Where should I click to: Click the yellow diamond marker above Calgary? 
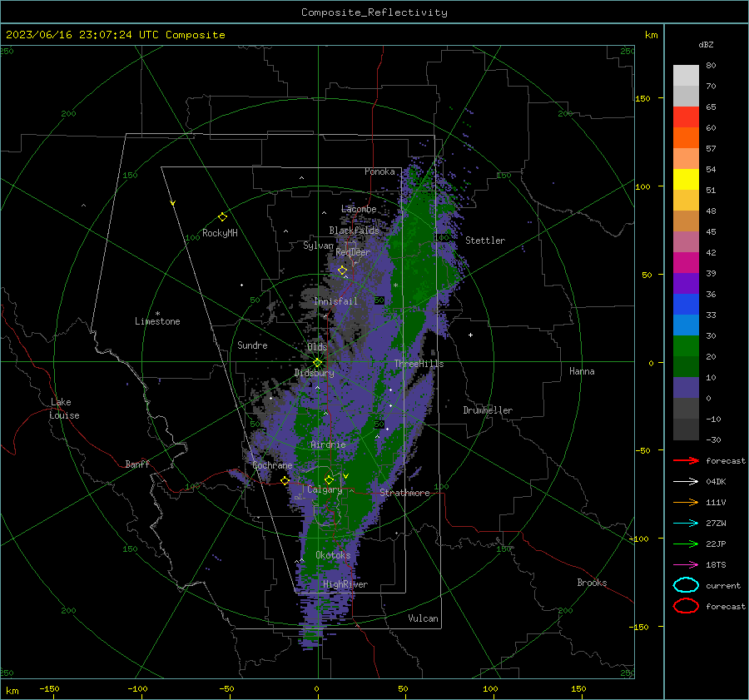pos(329,479)
